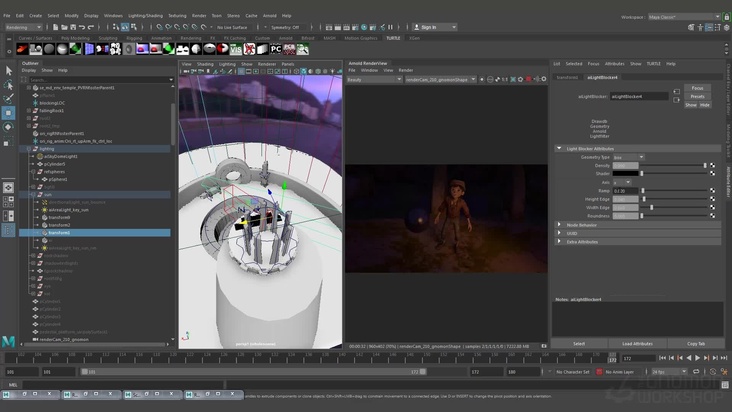Image resolution: width=732 pixels, height=412 pixels.
Task: Open the Geometry Type dropdown
Action: point(628,157)
